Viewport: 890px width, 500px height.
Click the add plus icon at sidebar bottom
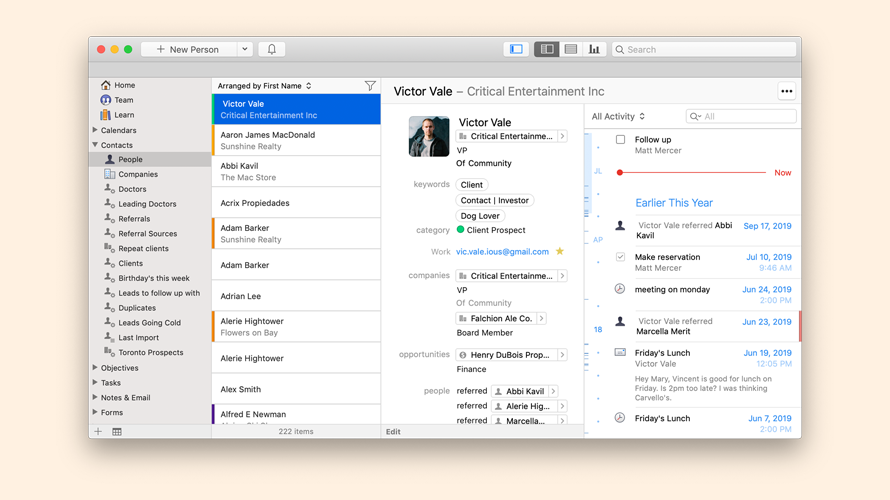(x=98, y=431)
